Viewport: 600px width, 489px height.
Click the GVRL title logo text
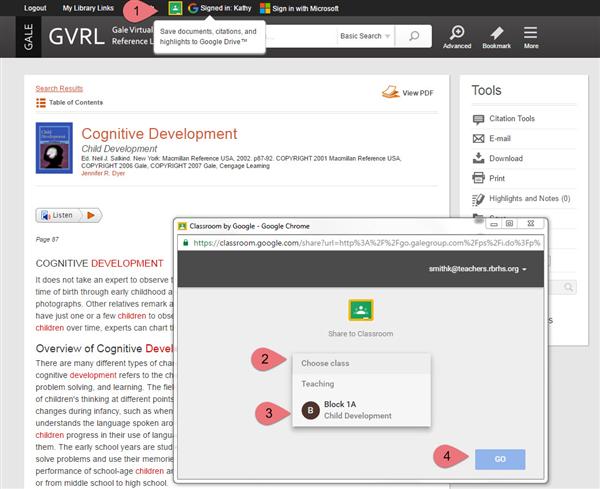click(x=77, y=37)
